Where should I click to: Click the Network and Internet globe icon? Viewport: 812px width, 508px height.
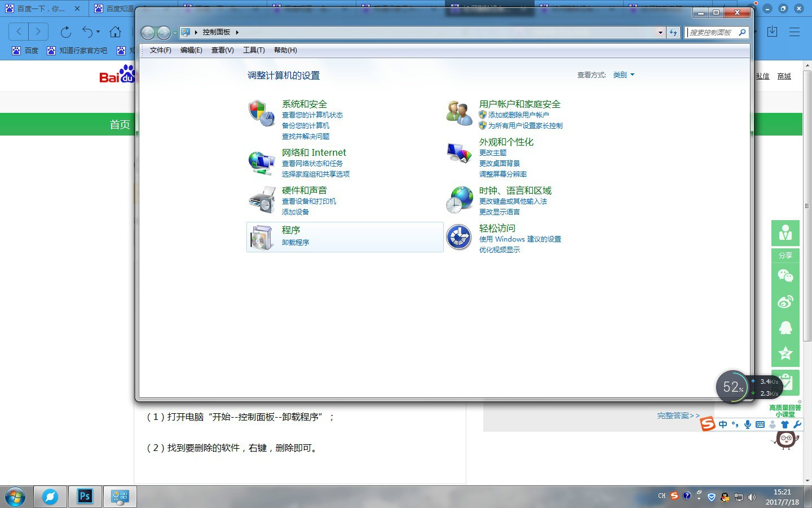pyautogui.click(x=261, y=163)
